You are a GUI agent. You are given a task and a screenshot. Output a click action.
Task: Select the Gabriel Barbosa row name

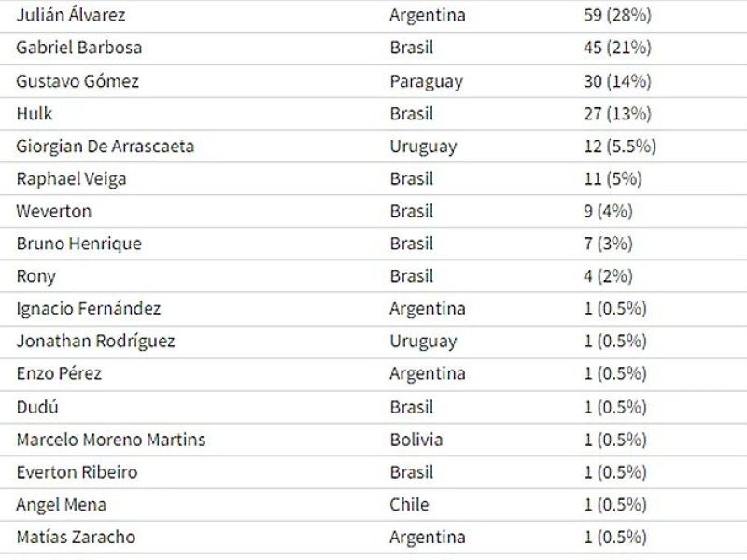coord(79,48)
